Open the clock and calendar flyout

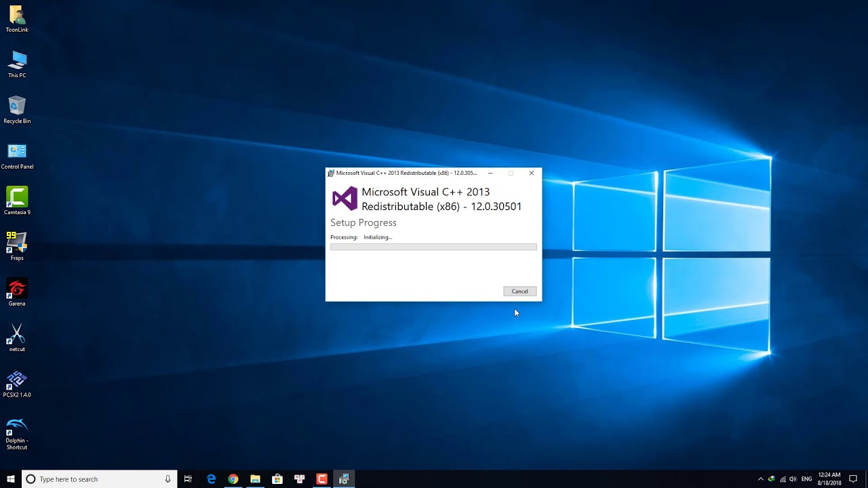829,479
